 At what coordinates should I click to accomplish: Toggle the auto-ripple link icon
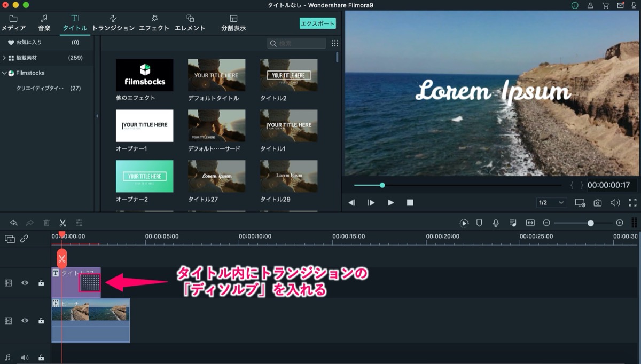pyautogui.click(x=24, y=239)
